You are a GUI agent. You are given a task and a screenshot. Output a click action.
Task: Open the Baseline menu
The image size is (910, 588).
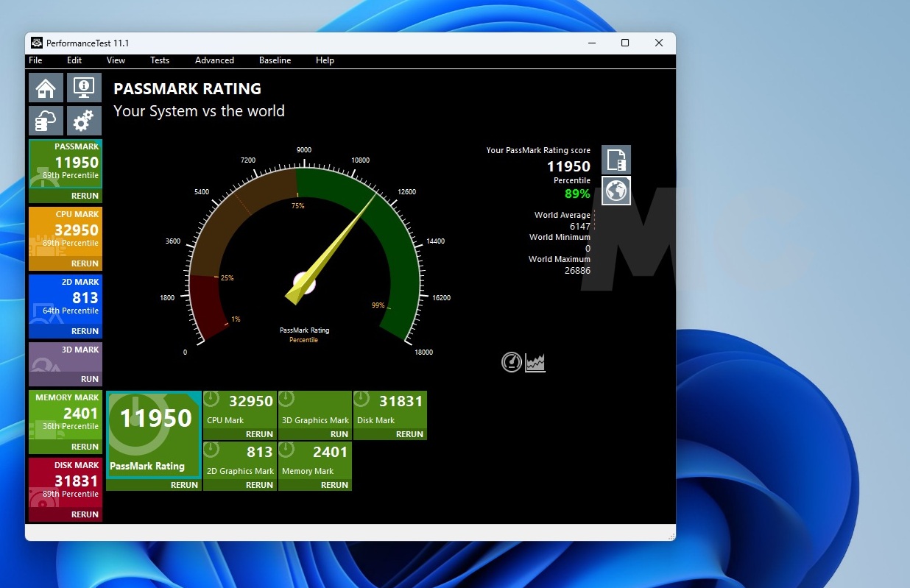coord(275,60)
